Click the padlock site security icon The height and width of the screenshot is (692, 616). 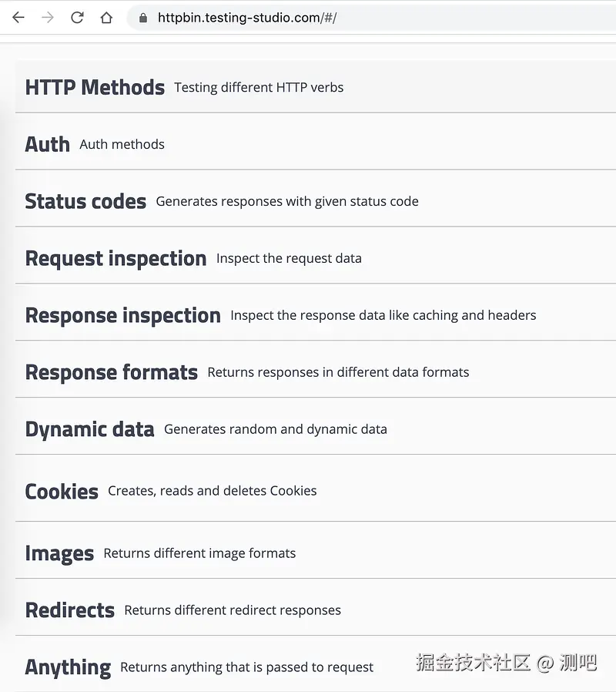coord(142,18)
